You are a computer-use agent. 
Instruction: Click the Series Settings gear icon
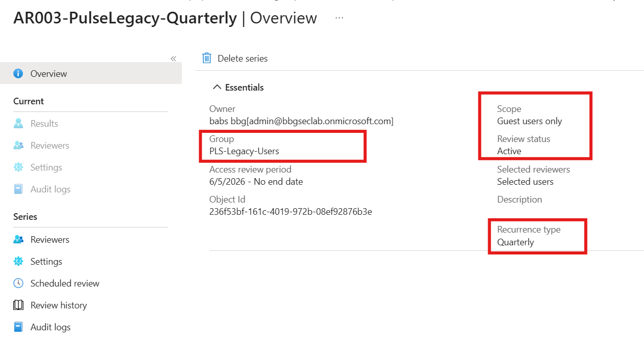click(x=18, y=262)
